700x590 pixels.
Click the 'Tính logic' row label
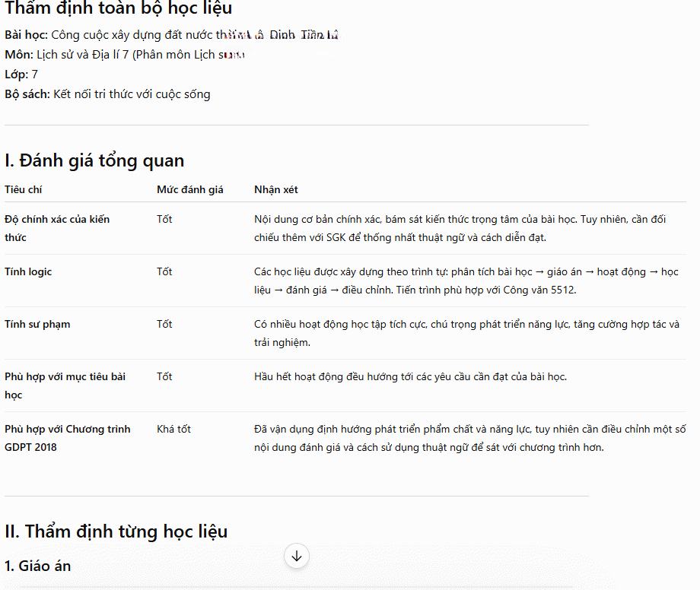click(x=28, y=271)
